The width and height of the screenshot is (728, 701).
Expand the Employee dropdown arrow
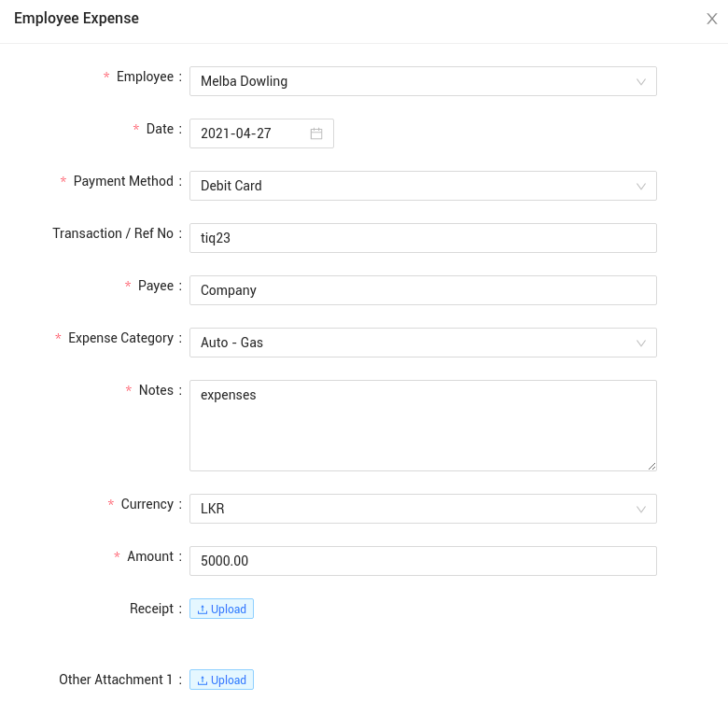coord(640,82)
